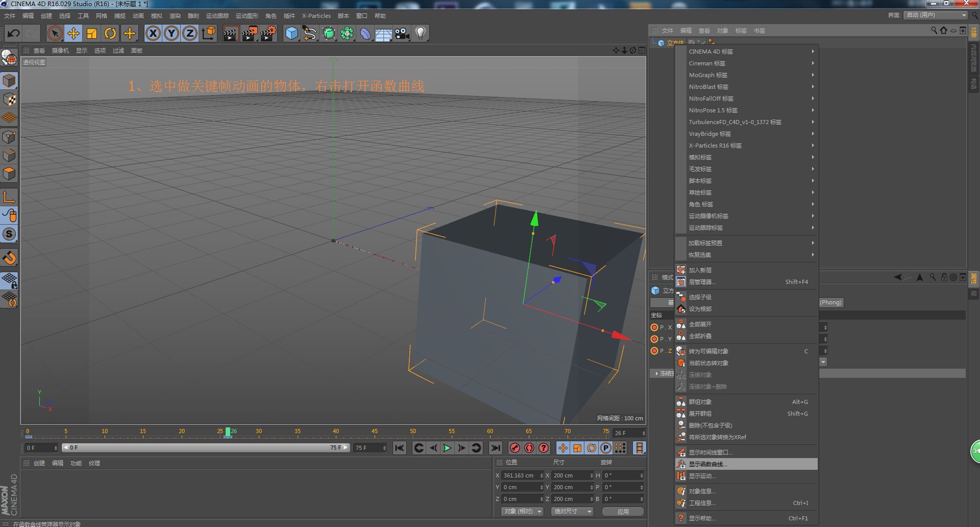Open 绝对尺寸 size dropdown
The width and height of the screenshot is (980, 527).
click(572, 511)
